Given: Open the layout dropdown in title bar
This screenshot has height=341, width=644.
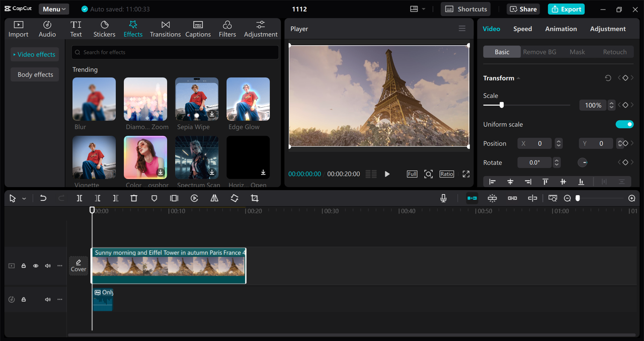Looking at the screenshot, I should click(418, 9).
